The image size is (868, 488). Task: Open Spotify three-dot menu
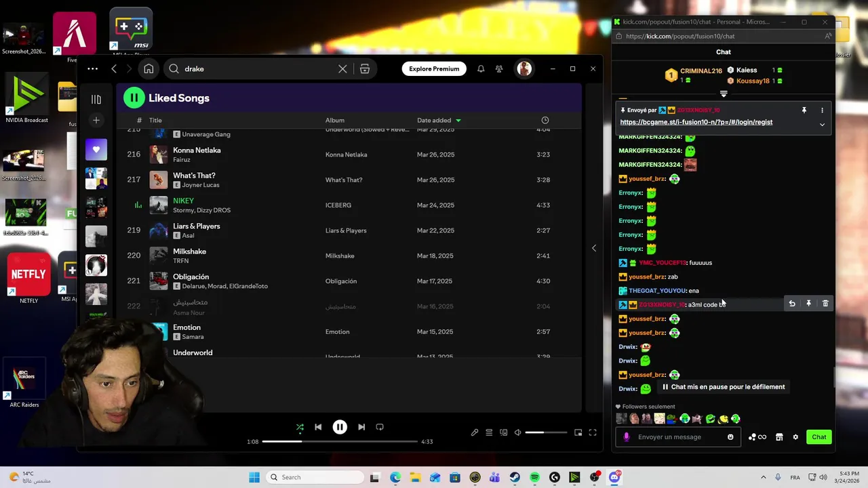tap(92, 68)
